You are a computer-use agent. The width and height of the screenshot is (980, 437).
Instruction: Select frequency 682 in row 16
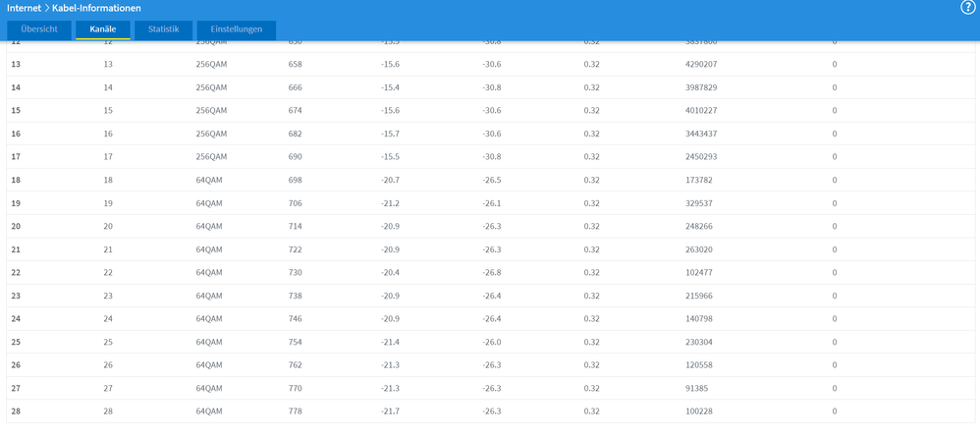(295, 134)
